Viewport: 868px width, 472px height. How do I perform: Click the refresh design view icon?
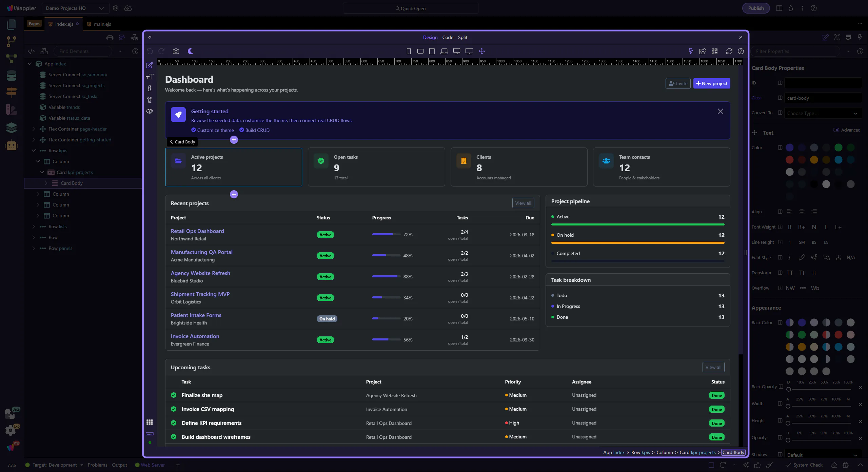tap(729, 51)
